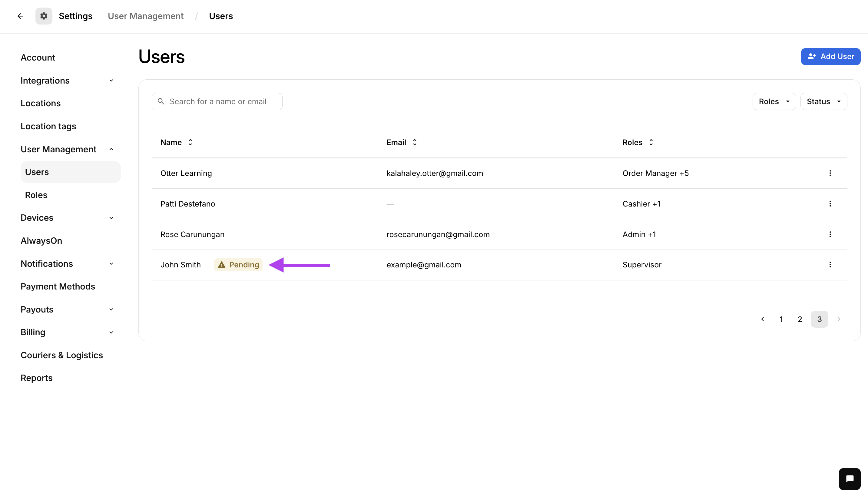
Task: Open the row actions menu for John Smith
Action: (830, 264)
